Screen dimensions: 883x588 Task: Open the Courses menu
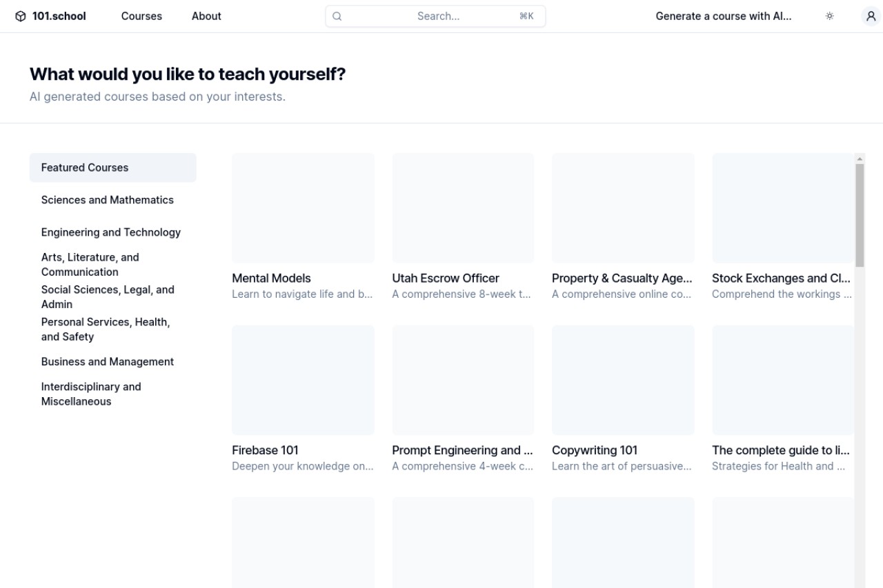[x=141, y=16]
